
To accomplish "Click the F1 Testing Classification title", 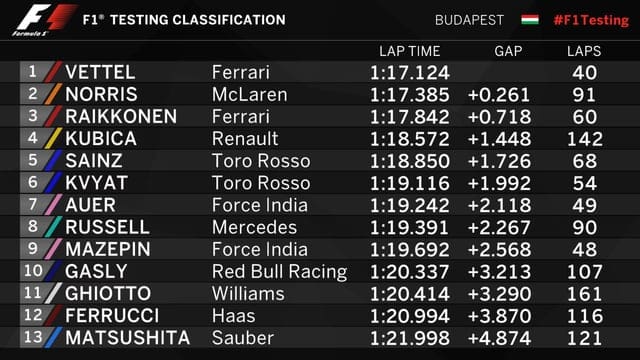I will point(184,20).
